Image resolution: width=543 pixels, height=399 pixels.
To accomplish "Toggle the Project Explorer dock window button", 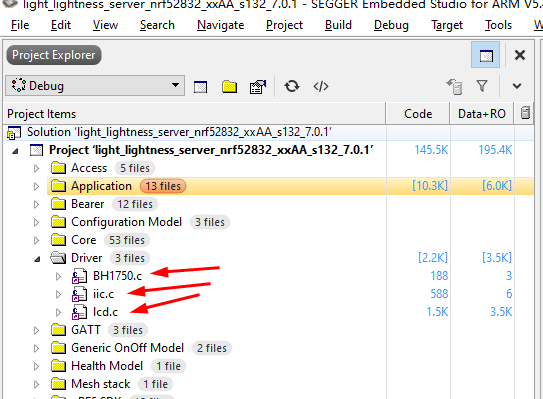I will (x=486, y=55).
